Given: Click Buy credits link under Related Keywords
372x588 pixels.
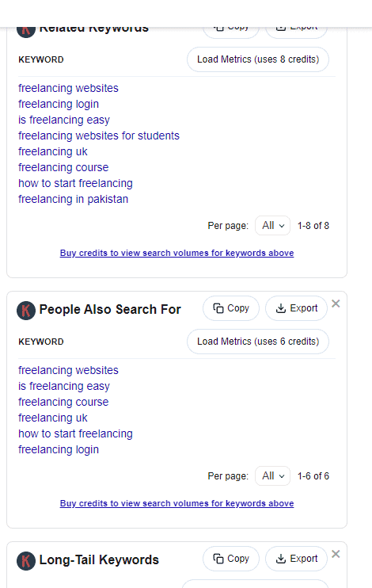Looking at the screenshot, I should coord(177,253).
